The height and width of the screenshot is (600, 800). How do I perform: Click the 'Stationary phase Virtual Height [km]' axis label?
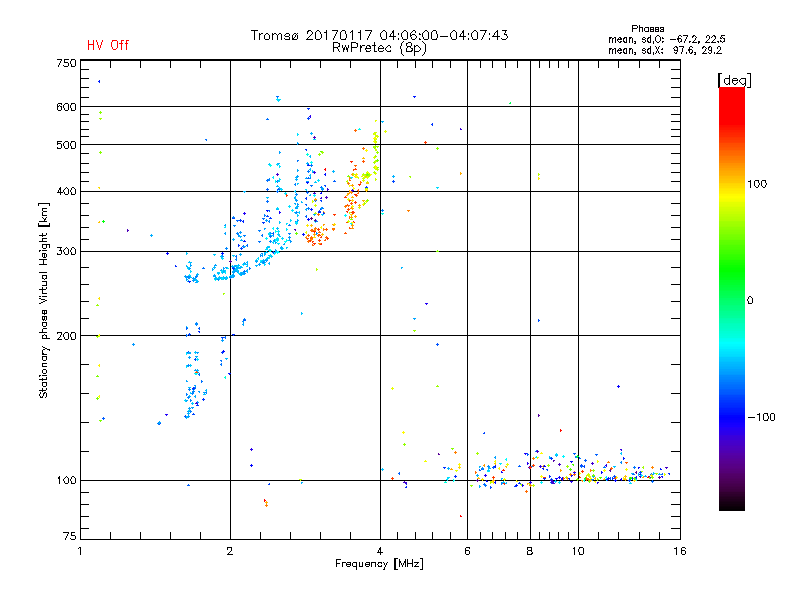point(44,300)
